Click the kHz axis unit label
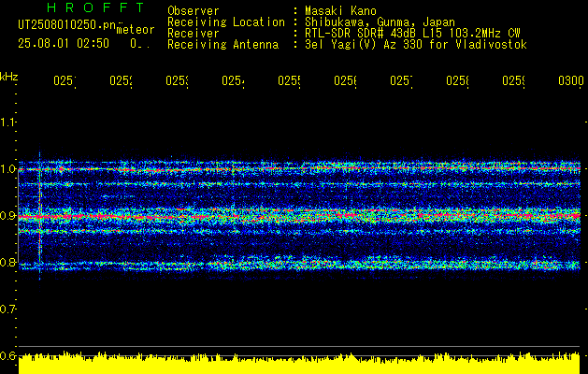The height and width of the screenshot is (374, 588). [9, 77]
